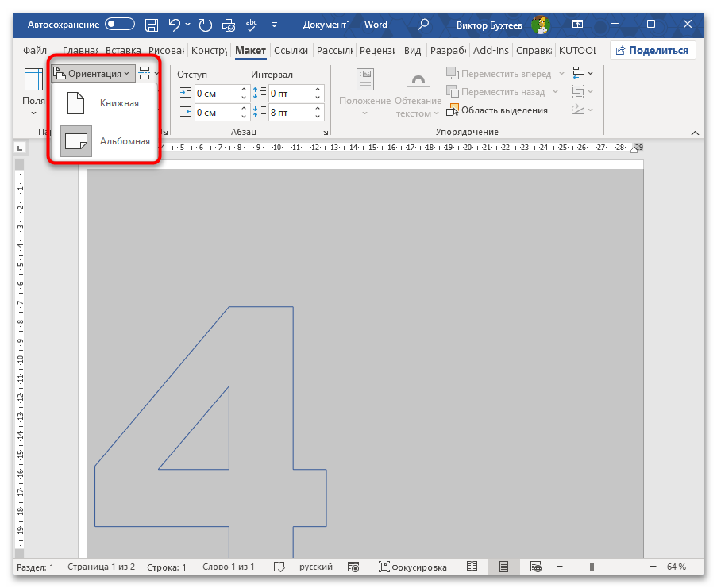Expand the Ориентация dropdown
Screen dimensions: 717x588
[x=93, y=73]
